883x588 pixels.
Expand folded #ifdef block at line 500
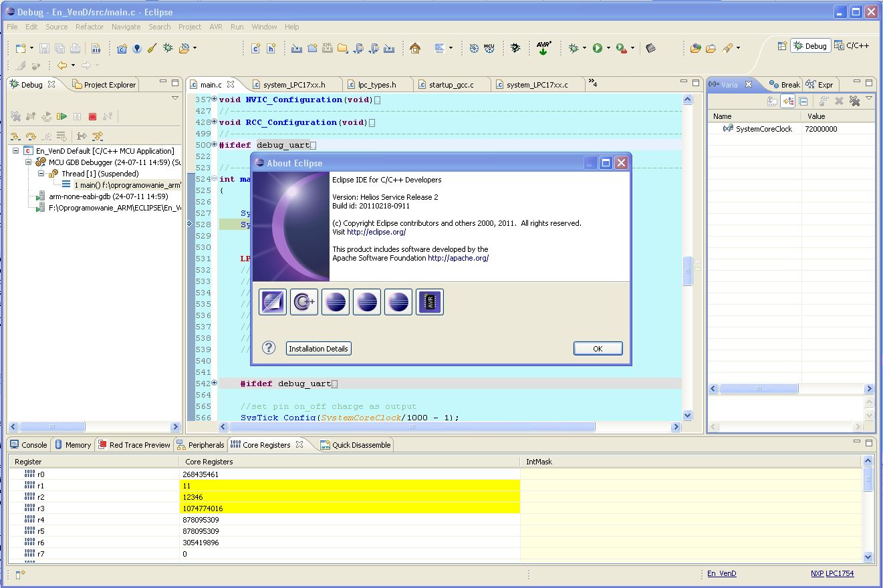[x=215, y=144]
